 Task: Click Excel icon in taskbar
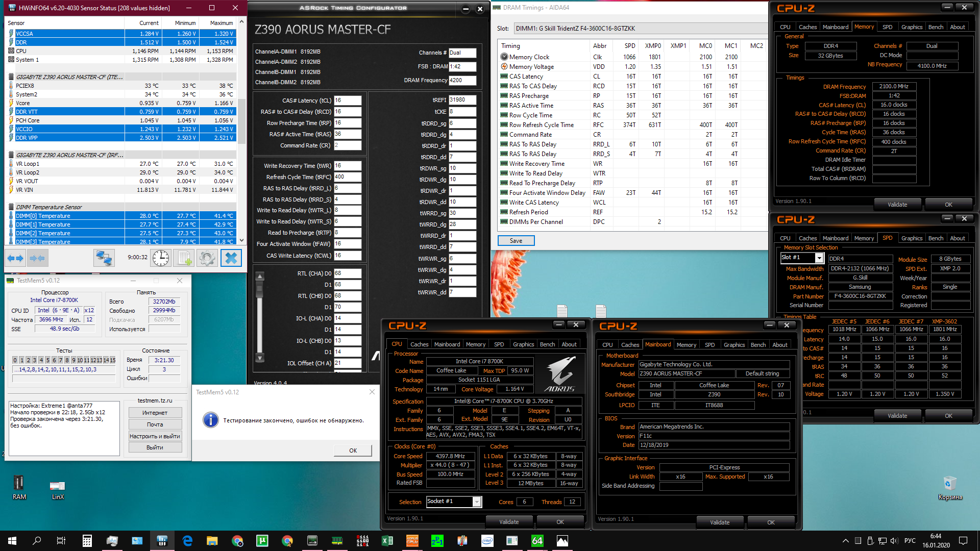click(x=387, y=541)
